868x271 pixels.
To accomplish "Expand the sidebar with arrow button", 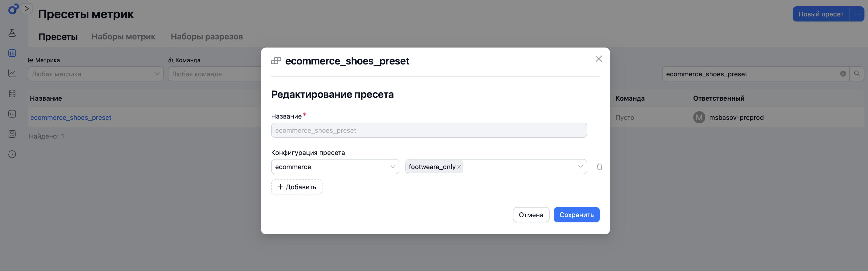I will [x=27, y=8].
